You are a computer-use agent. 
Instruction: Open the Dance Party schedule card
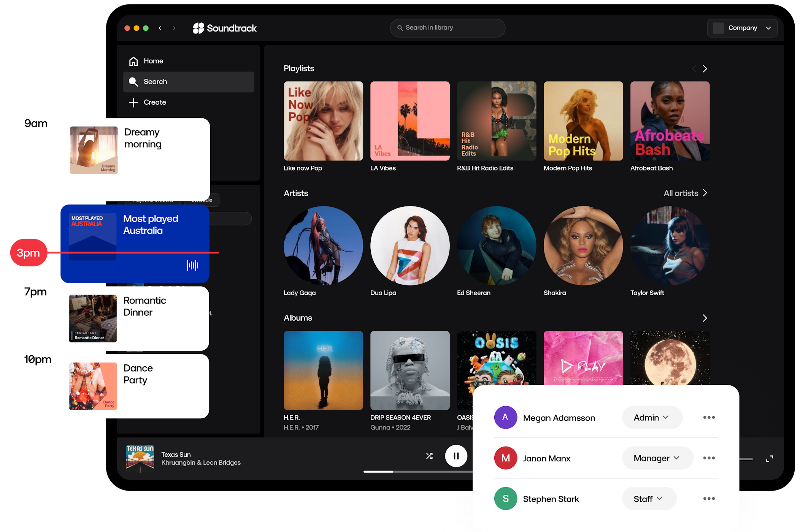click(x=138, y=386)
